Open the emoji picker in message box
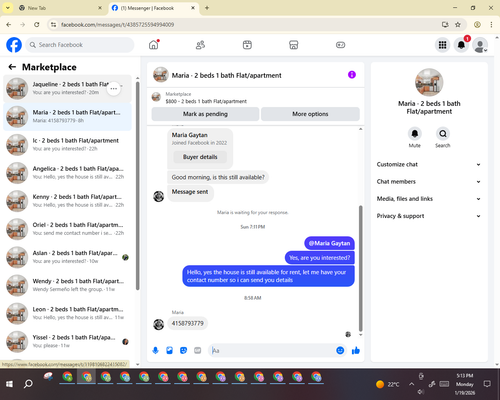The width and height of the screenshot is (500, 400). pyautogui.click(x=340, y=350)
